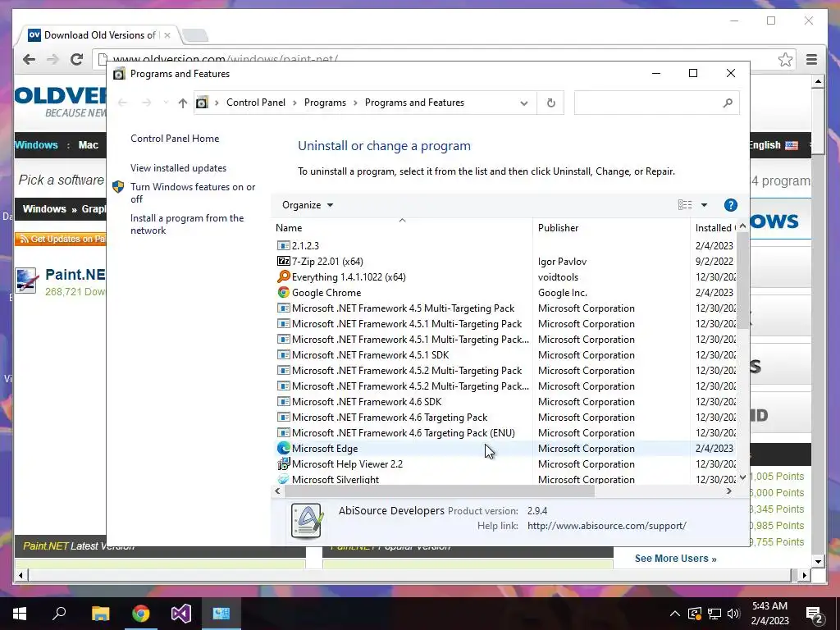This screenshot has width=840, height=630.
Task: Select Microsoft .NET Framework 4.6 SDK row
Action: pos(506,402)
